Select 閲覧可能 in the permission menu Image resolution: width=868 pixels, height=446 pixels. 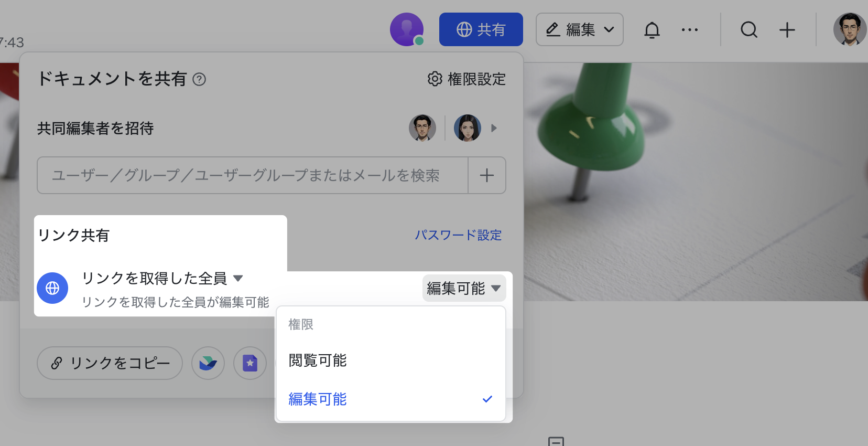tap(390, 360)
